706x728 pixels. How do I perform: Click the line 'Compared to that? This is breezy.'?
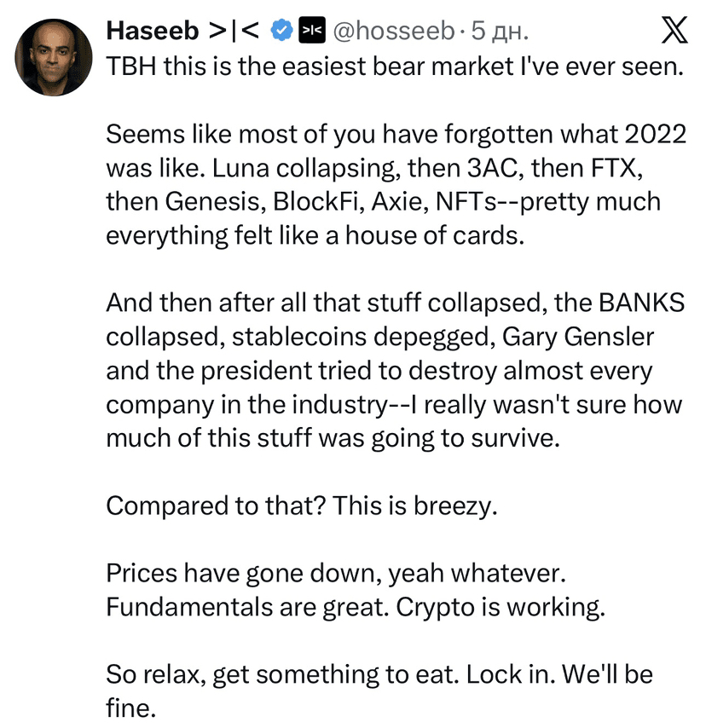[302, 506]
